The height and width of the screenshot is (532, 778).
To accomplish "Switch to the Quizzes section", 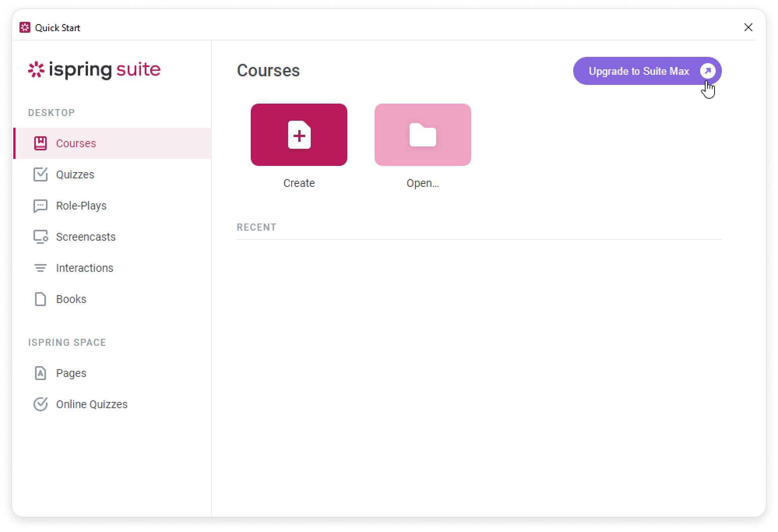I will (x=75, y=174).
